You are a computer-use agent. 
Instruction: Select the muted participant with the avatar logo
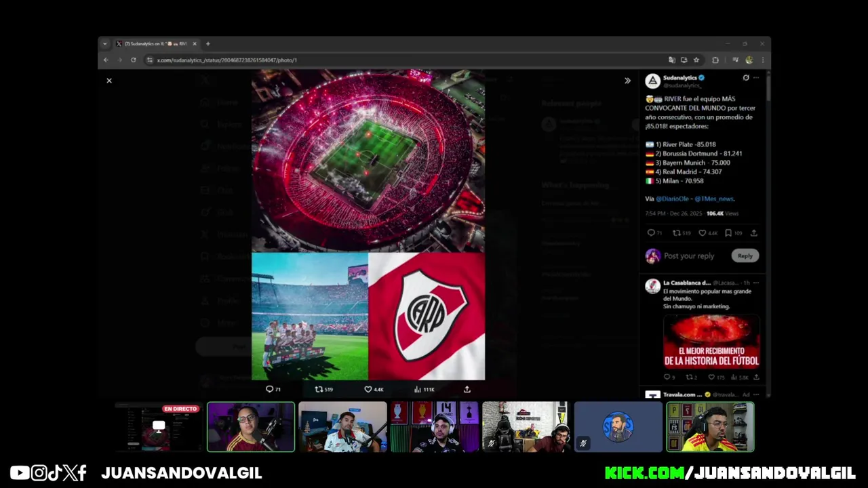[618, 427]
